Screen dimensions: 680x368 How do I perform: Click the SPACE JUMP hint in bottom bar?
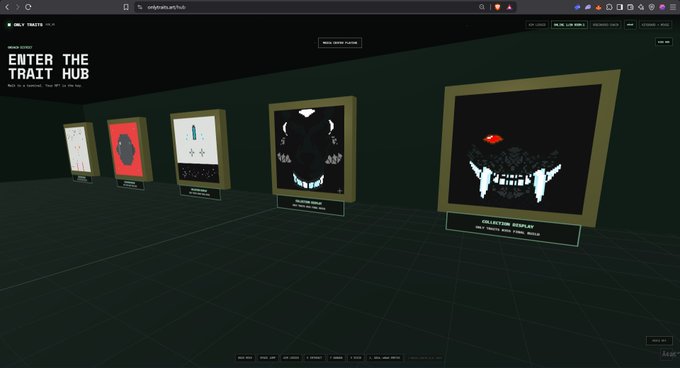click(x=268, y=358)
